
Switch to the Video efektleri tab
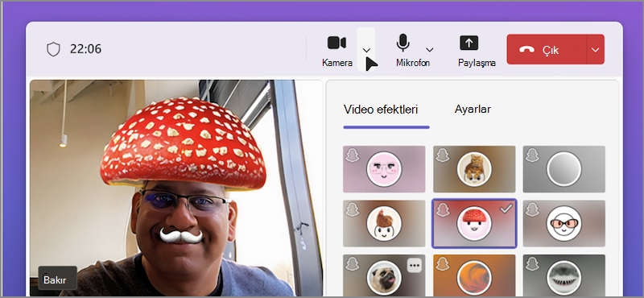tap(381, 110)
